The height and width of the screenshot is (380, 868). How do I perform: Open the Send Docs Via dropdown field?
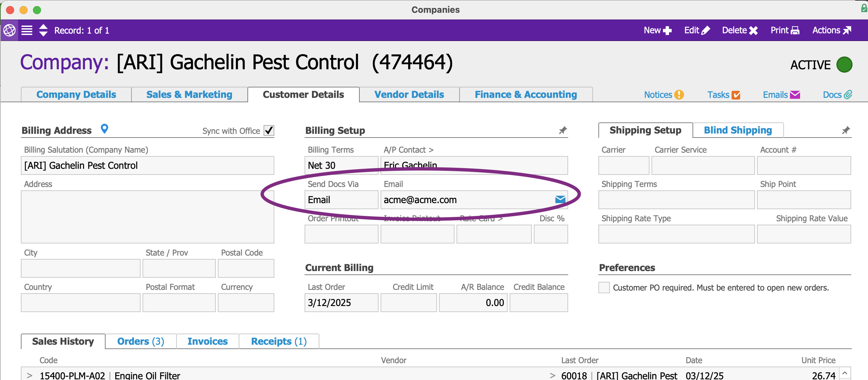[x=341, y=200]
